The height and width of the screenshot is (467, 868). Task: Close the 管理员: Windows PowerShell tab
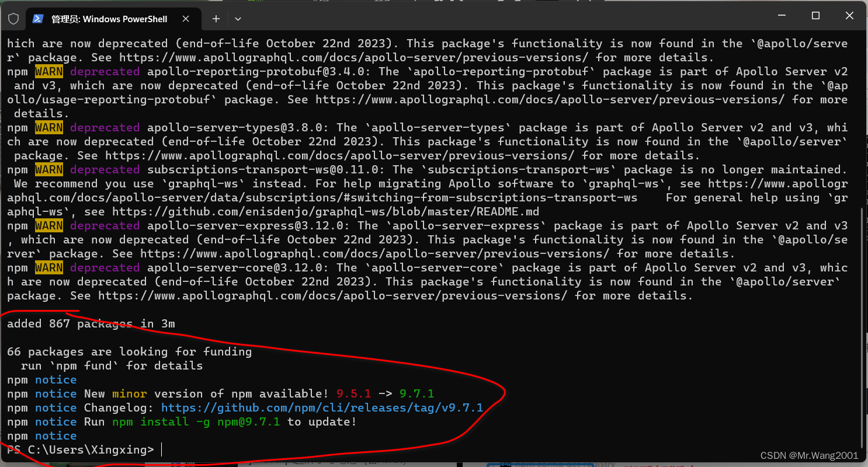coord(186,18)
